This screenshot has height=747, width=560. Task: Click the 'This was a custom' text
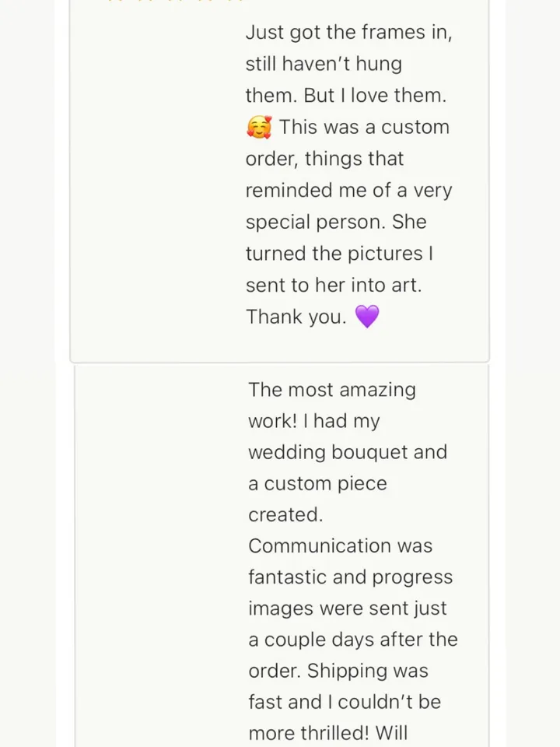pyautogui.click(x=364, y=127)
